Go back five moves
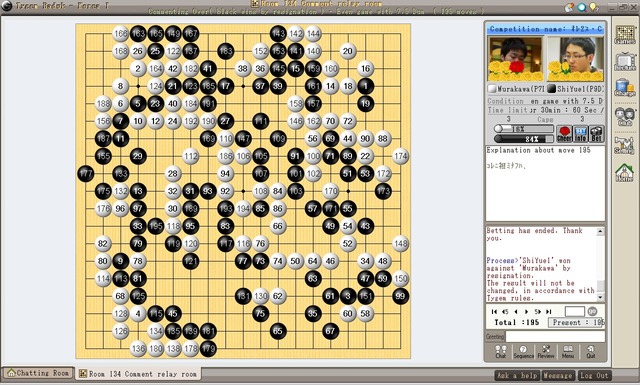Viewport: 640px width, 385px height. [x=505, y=312]
